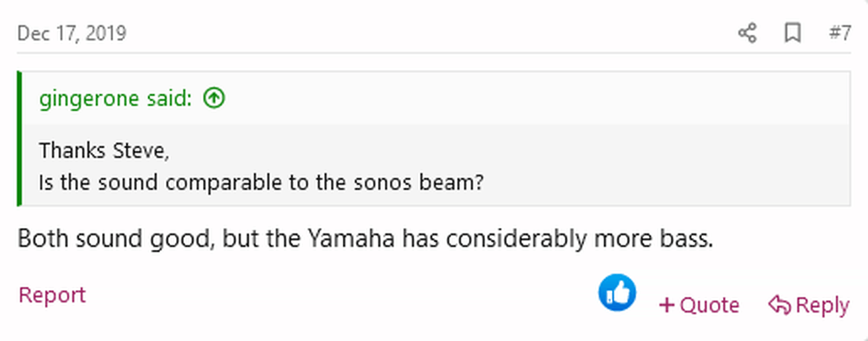Click empty area of quote header bar
This screenshot has height=341, width=868.
[529, 98]
